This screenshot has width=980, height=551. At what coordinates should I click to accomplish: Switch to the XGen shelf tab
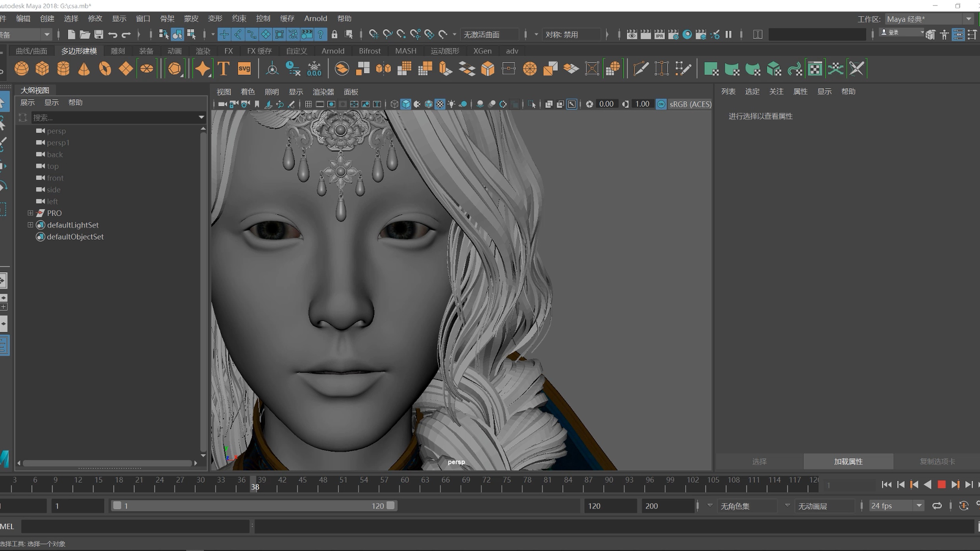[x=482, y=51]
